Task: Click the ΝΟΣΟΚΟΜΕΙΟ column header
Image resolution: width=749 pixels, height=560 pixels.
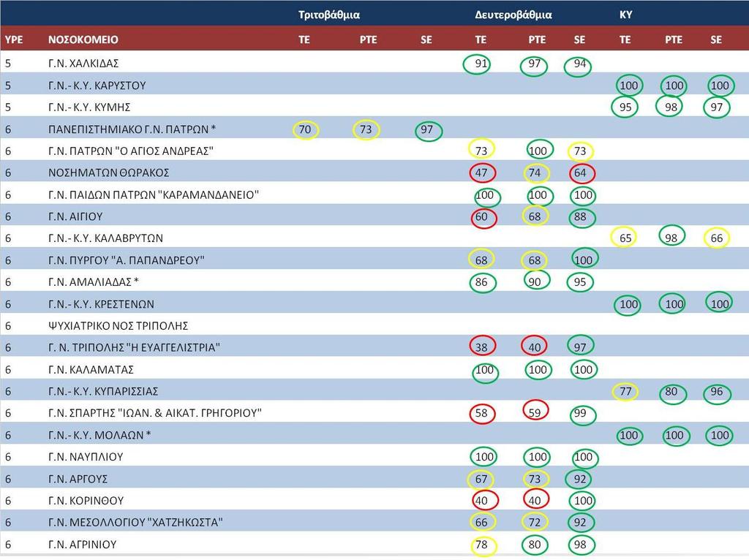Action: [x=83, y=39]
